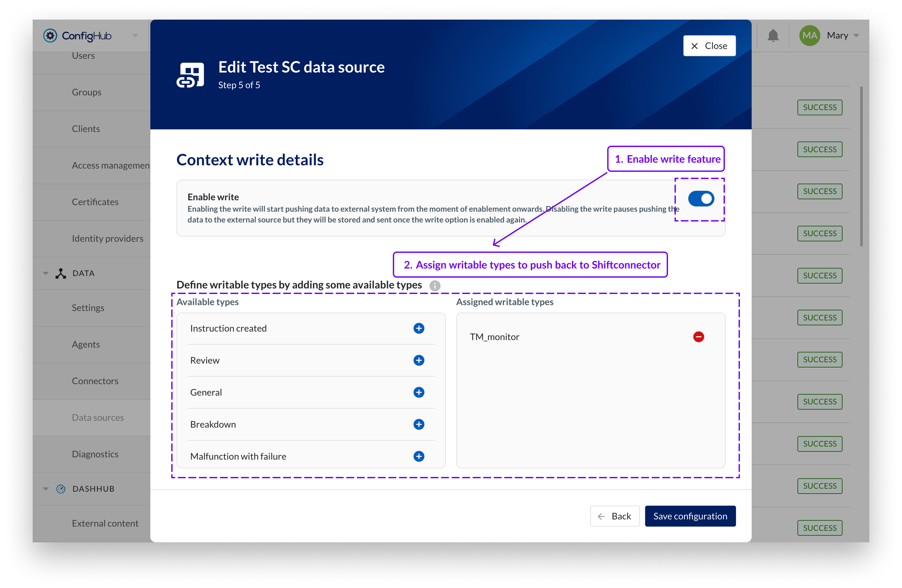Add Breakdown type with plus icon
The image size is (902, 588).
418,424
